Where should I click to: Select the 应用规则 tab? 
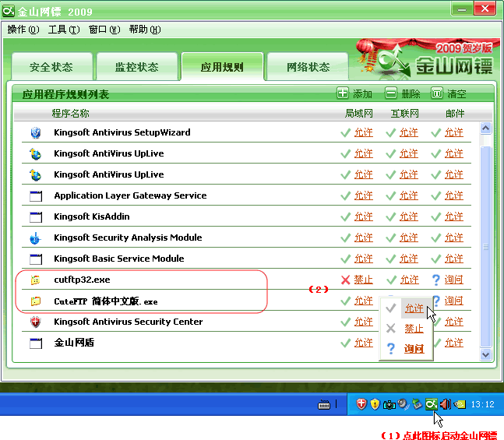222,67
